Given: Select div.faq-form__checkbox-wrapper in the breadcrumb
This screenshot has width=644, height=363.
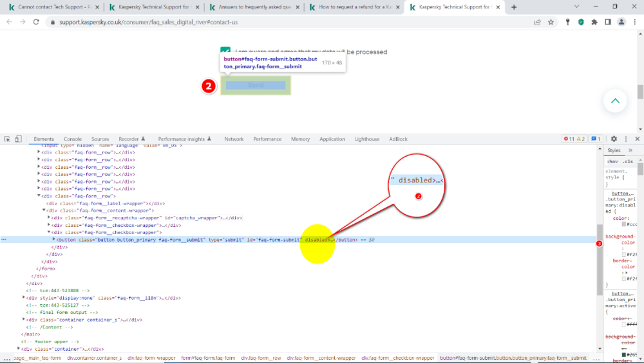Looking at the screenshot, I should point(397,358).
